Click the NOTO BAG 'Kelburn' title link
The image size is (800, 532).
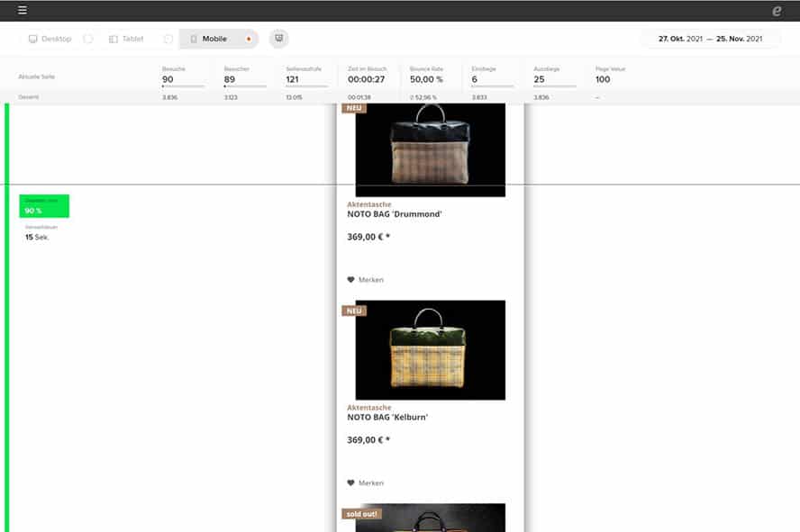tap(387, 418)
